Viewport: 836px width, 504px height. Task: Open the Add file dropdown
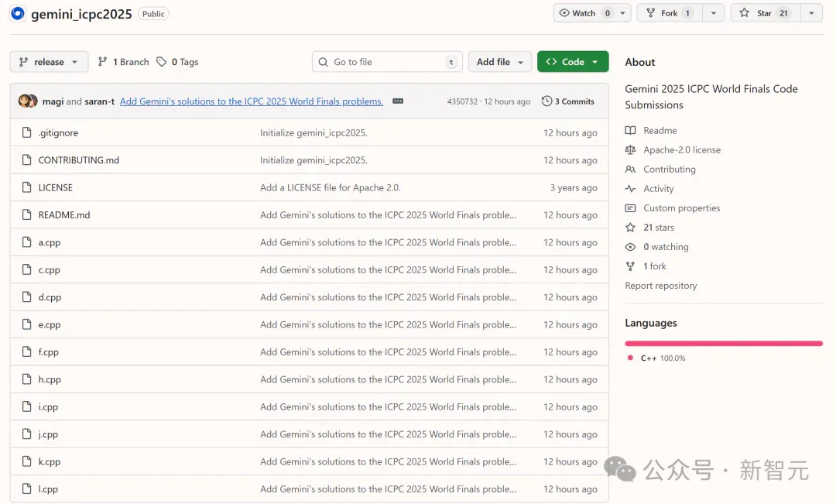[x=499, y=62]
